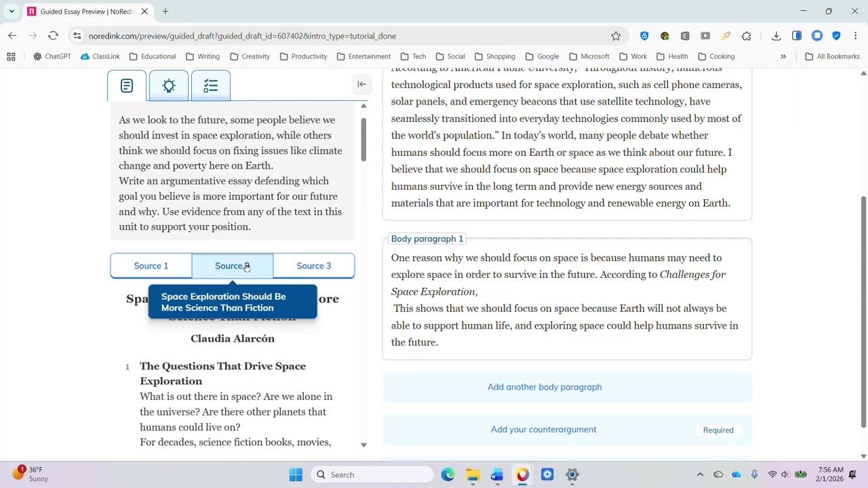The height and width of the screenshot is (488, 868).
Task: Open the lightbulb tips tab
Action: pyautogui.click(x=169, y=85)
